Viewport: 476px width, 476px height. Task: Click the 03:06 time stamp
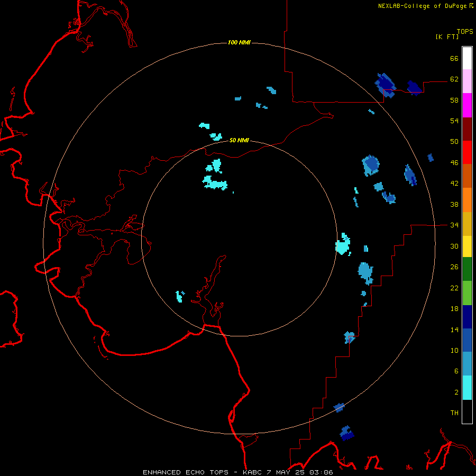321,472
